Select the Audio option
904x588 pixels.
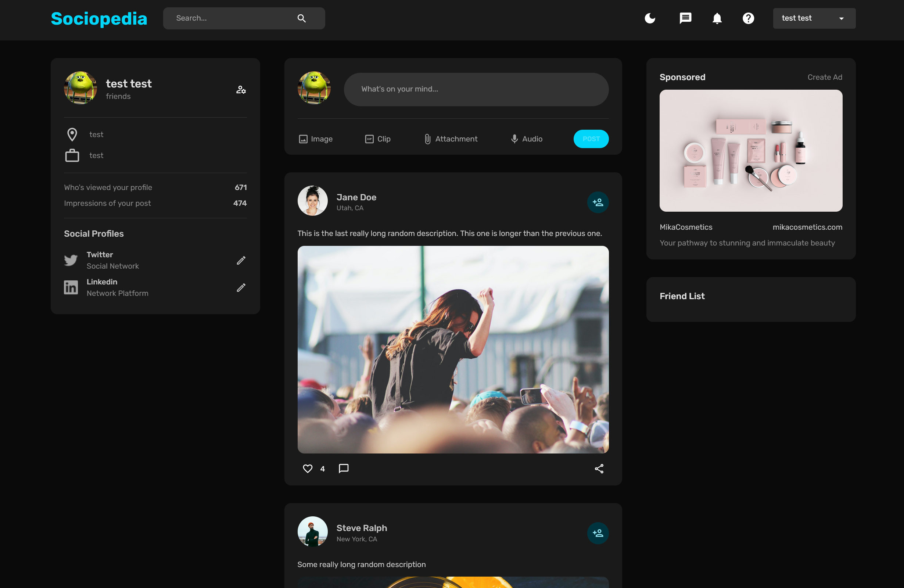[527, 139]
